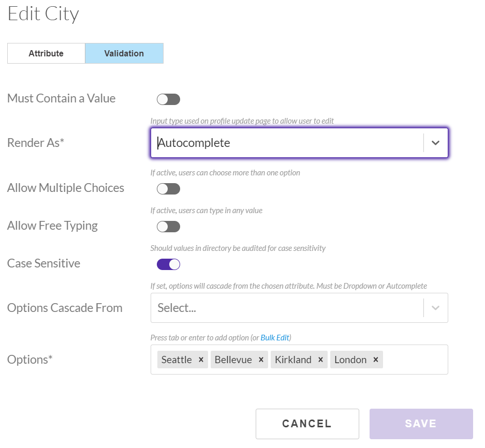
Task: Open the Render As chevron arrow
Action: click(x=435, y=143)
